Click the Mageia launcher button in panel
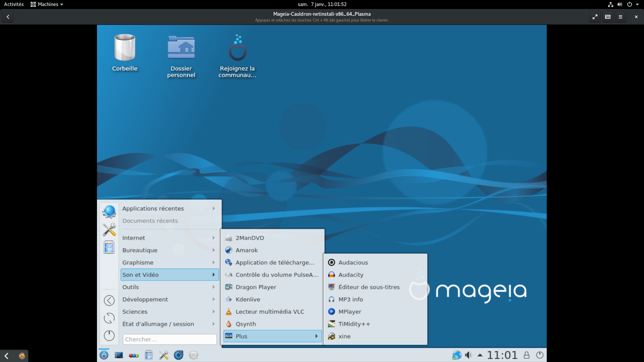Screen dimensions: 644x362 click(x=104, y=355)
